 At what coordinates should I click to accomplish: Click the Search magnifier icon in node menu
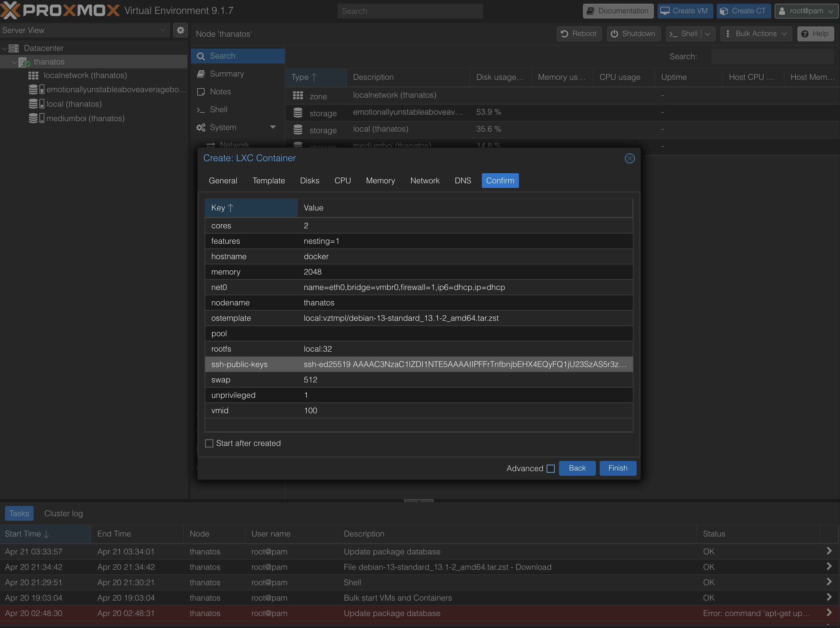[201, 56]
